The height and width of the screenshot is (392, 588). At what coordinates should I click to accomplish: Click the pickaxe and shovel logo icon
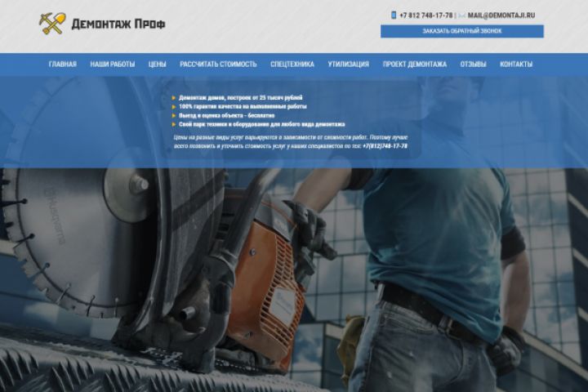click(x=52, y=24)
